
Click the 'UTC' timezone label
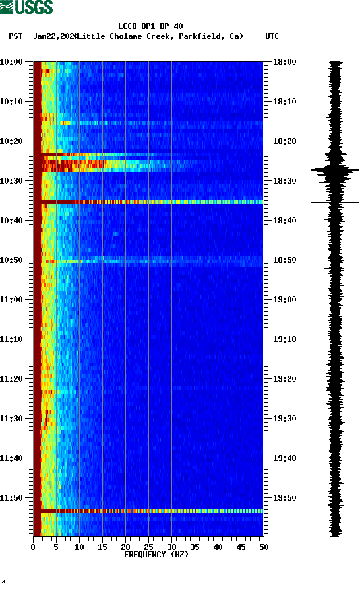click(x=272, y=36)
